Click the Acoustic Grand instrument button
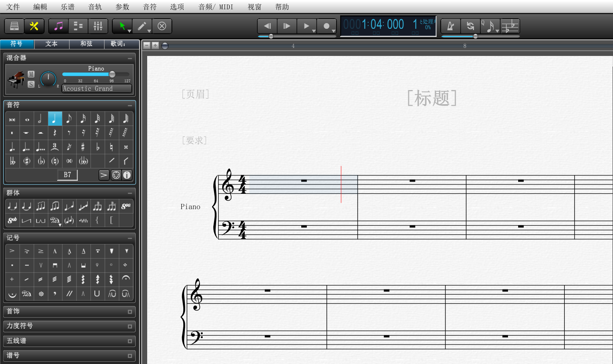Viewport: 613px width, 364px height. click(x=96, y=88)
